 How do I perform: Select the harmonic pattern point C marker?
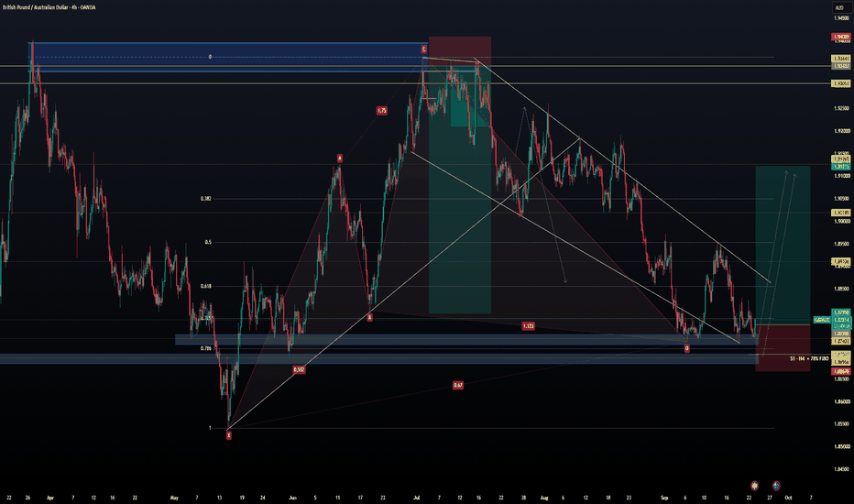pos(423,49)
